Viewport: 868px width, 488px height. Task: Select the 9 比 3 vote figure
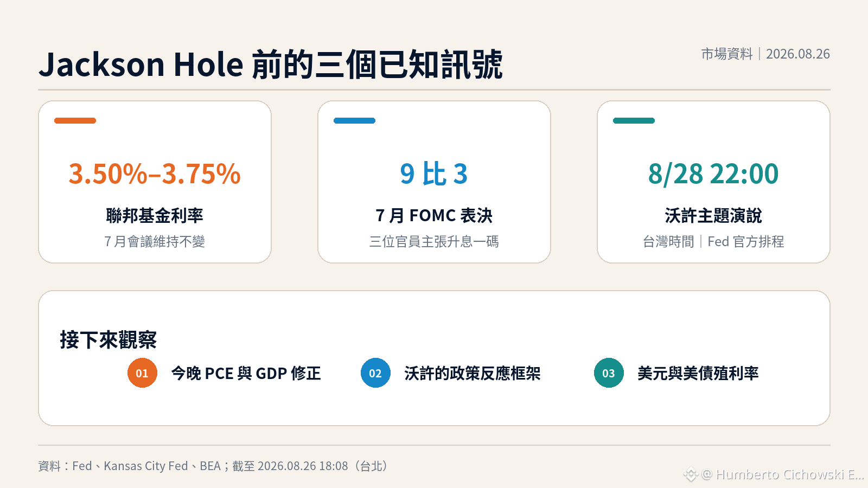pyautogui.click(x=434, y=174)
